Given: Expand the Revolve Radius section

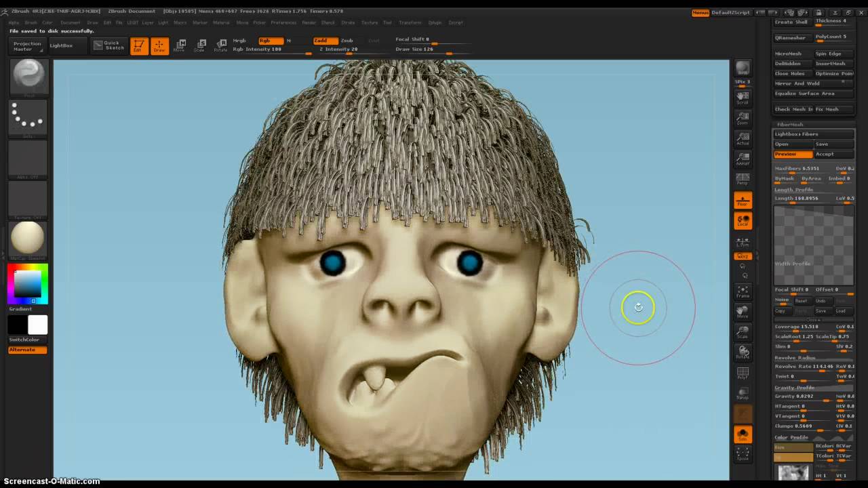Looking at the screenshot, I should coord(795,358).
